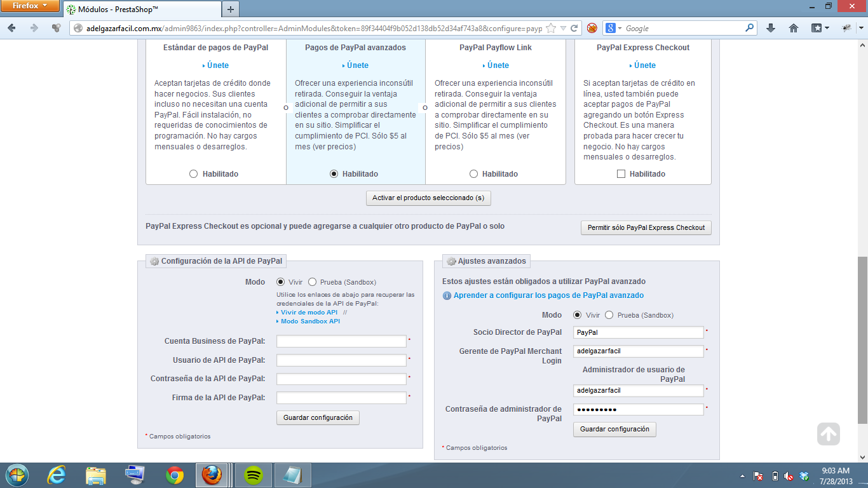Click the globe site identity icon in address bar
Viewport: 868px width, 488px height.
point(78,28)
